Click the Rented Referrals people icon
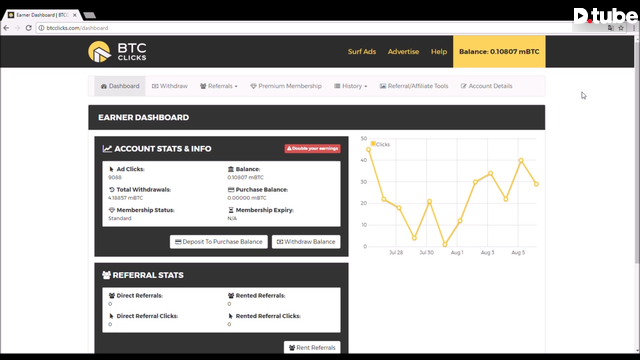This screenshot has height=360, width=640. [231, 296]
